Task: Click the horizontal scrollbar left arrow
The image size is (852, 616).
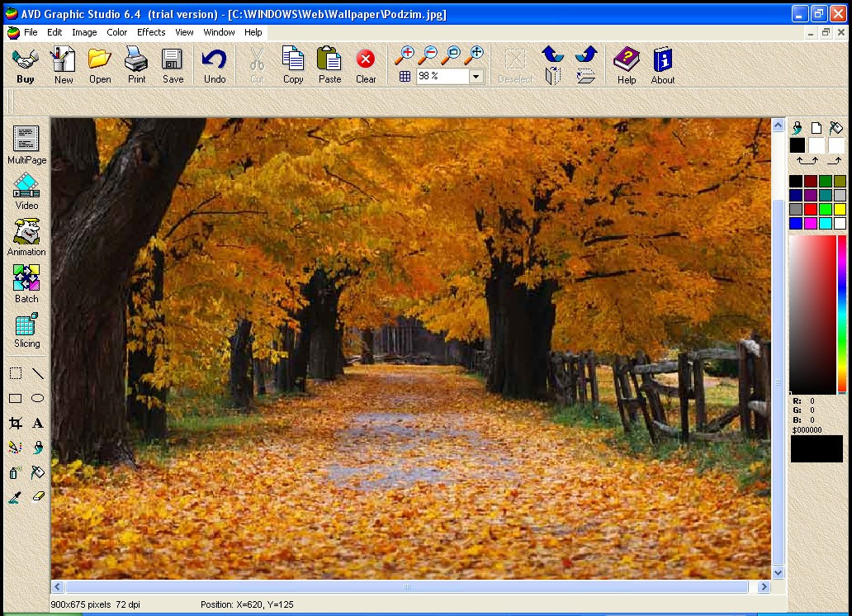Action: [58, 586]
